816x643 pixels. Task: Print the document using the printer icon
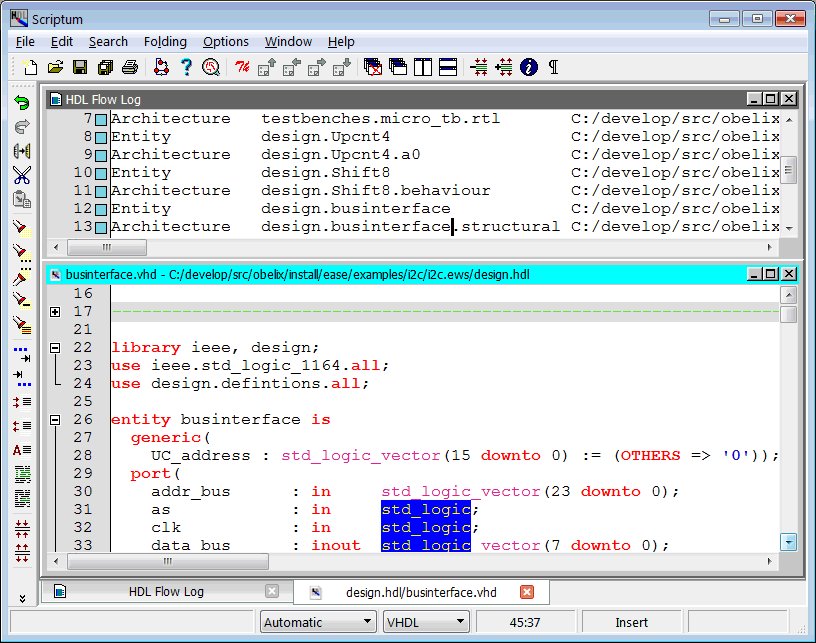point(129,67)
